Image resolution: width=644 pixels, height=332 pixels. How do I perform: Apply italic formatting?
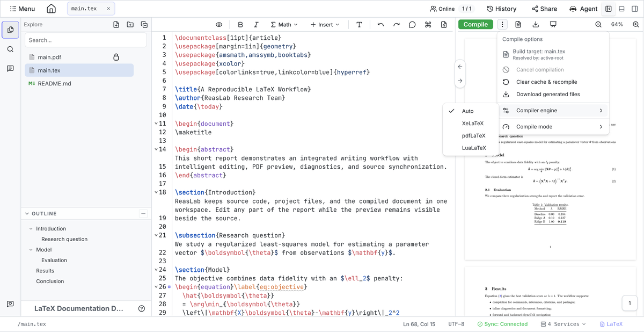(256, 25)
